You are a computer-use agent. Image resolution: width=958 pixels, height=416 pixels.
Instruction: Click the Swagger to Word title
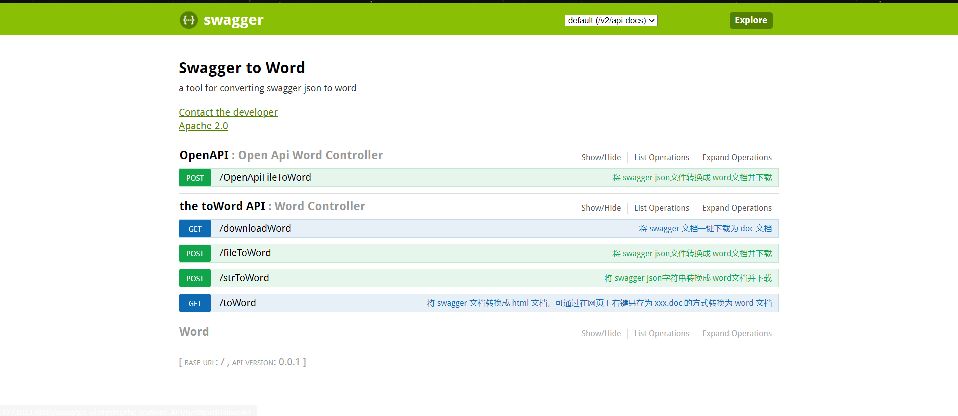point(242,68)
